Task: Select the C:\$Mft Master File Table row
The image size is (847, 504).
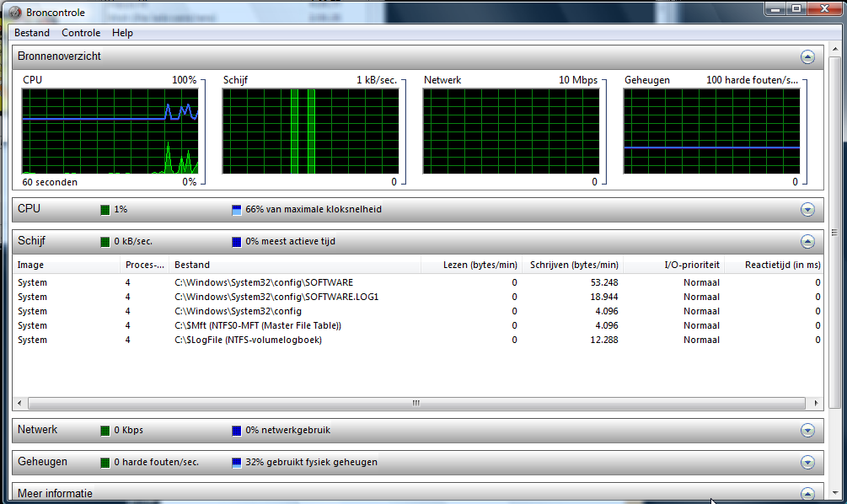Action: click(418, 325)
